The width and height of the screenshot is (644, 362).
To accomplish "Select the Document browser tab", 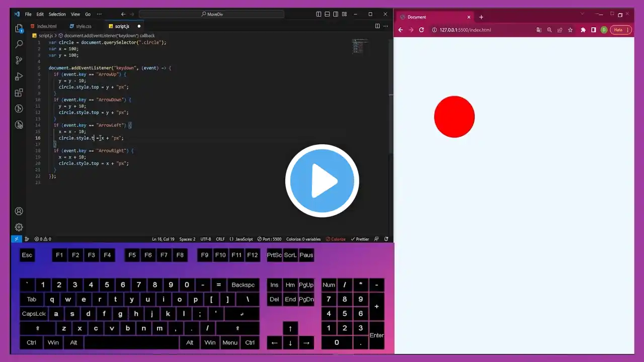I will [x=435, y=17].
